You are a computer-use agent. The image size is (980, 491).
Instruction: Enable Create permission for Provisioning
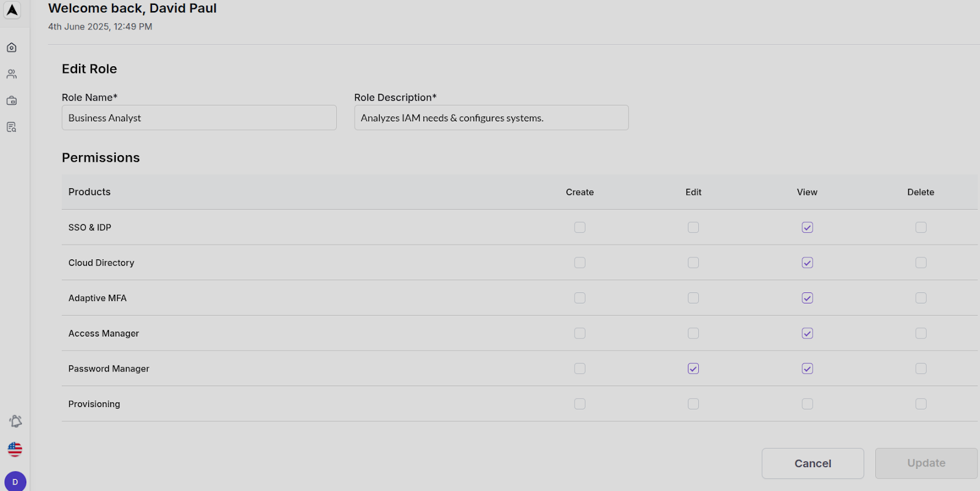(x=579, y=404)
